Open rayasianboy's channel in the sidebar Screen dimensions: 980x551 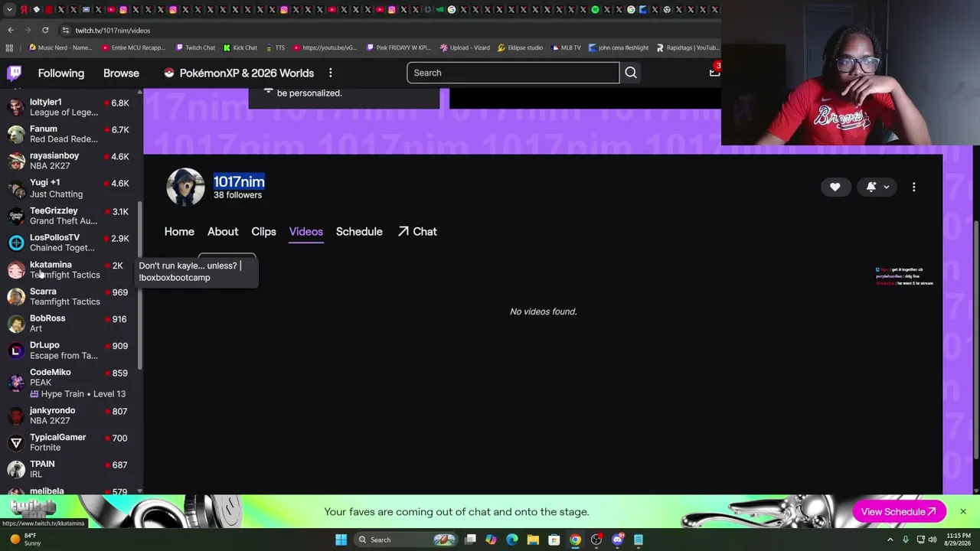click(72, 161)
